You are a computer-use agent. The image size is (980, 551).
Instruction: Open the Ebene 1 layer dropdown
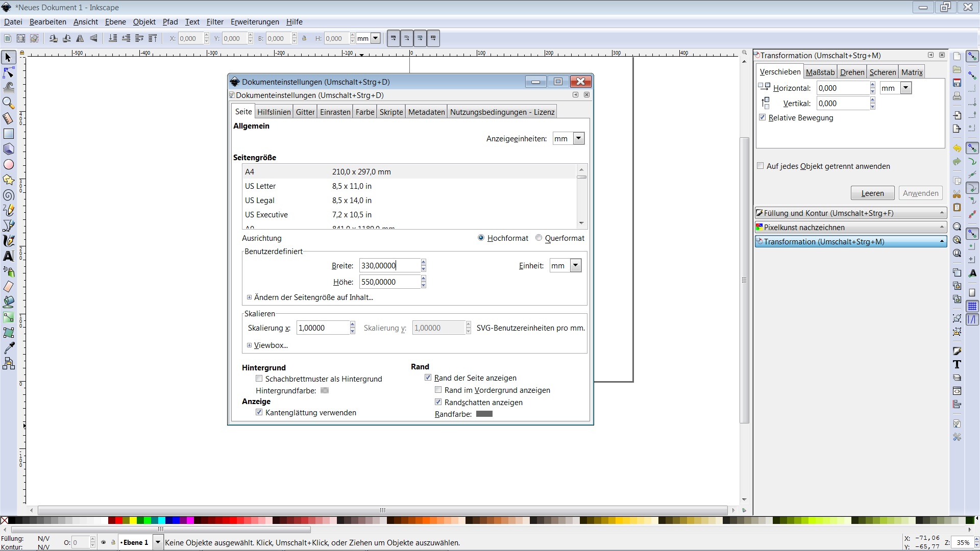pos(158,542)
